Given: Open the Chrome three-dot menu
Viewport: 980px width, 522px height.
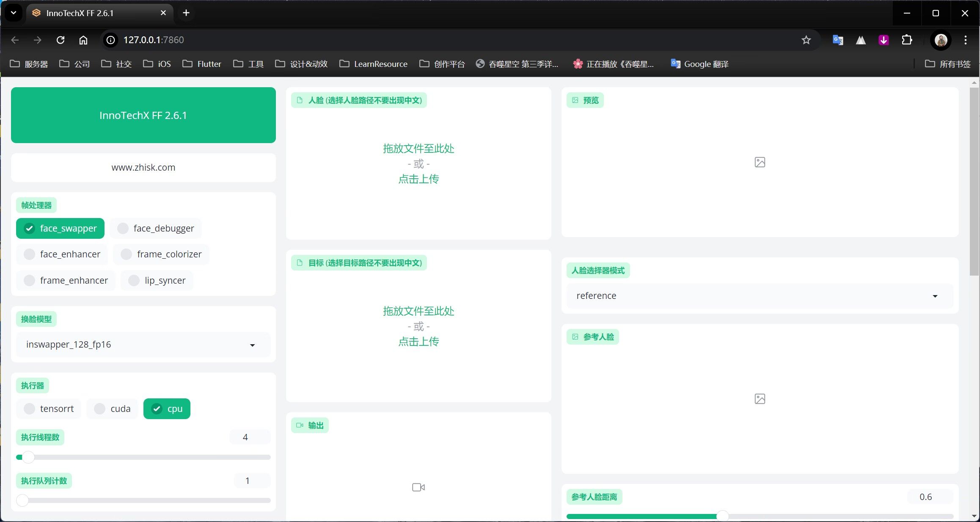Looking at the screenshot, I should (x=966, y=40).
